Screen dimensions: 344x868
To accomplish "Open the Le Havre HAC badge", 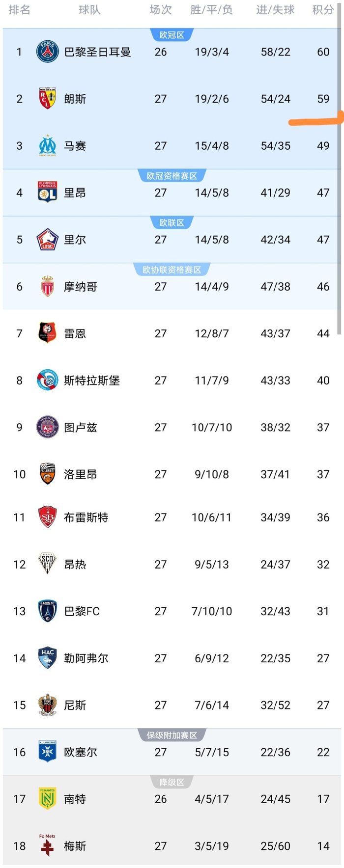I will [x=47, y=658].
